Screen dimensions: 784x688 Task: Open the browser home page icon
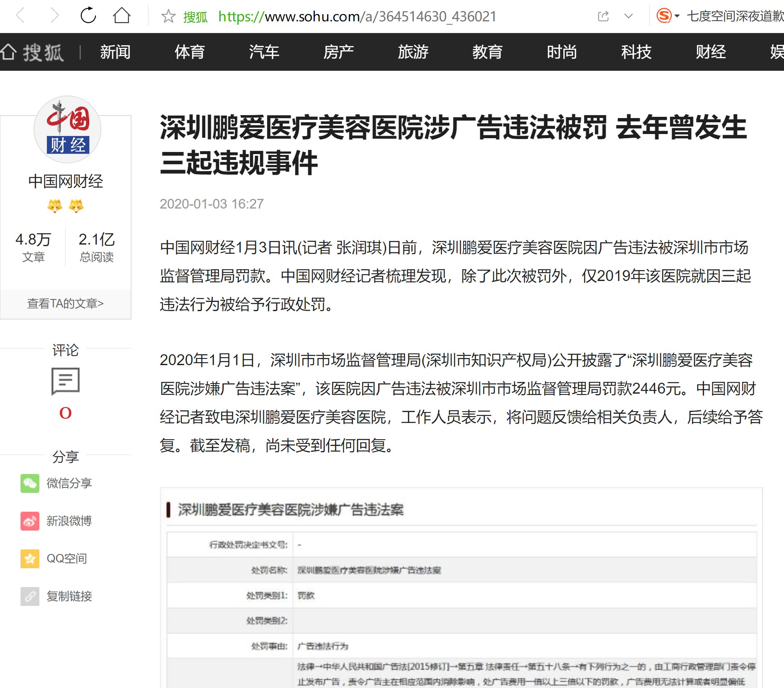(122, 15)
